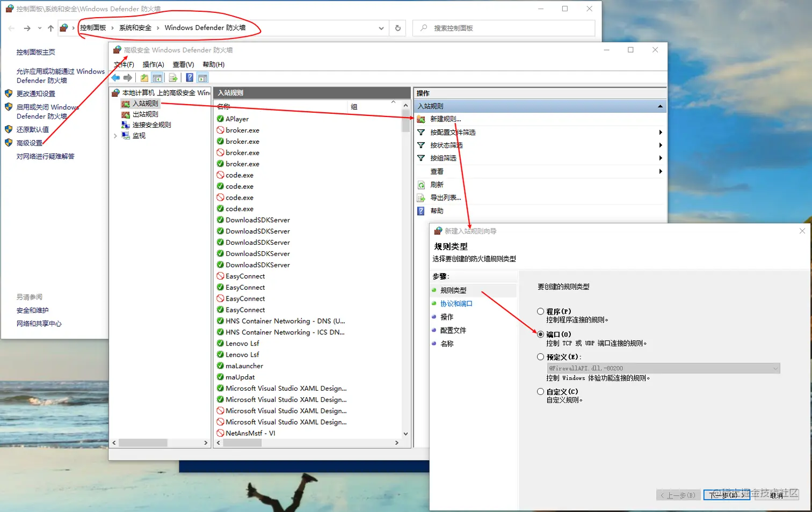Select the maUpdat rule in the list
This screenshot has height=512, width=812.
240,377
